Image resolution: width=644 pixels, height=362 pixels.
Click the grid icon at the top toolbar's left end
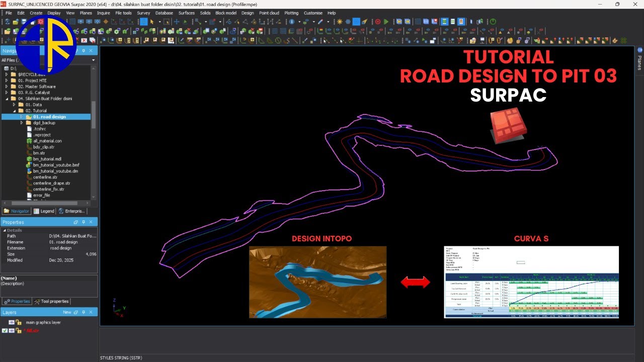click(x=72, y=22)
